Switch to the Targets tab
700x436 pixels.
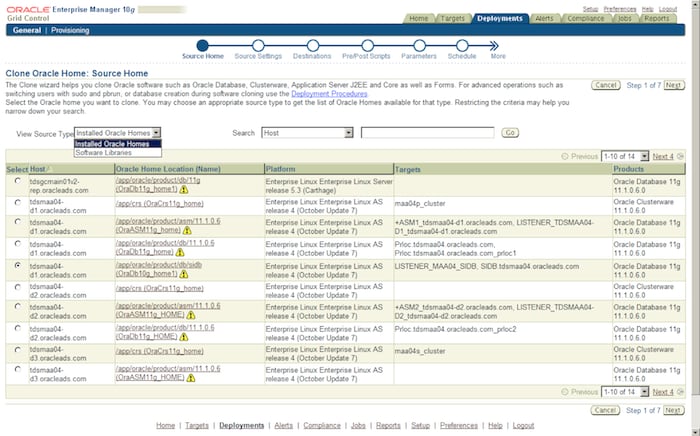pos(453,18)
